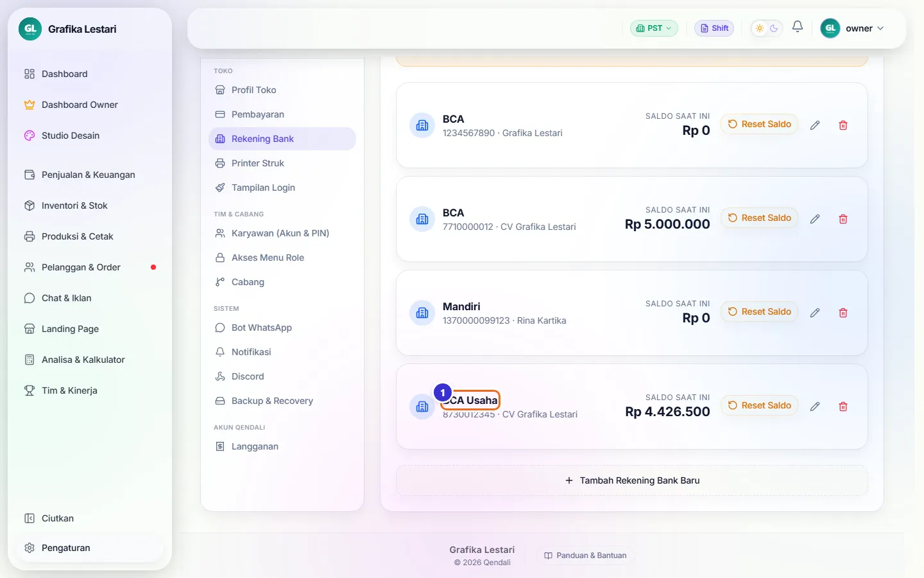Go to Inventori & Stok
This screenshot has width=924, height=578.
(x=90, y=206)
